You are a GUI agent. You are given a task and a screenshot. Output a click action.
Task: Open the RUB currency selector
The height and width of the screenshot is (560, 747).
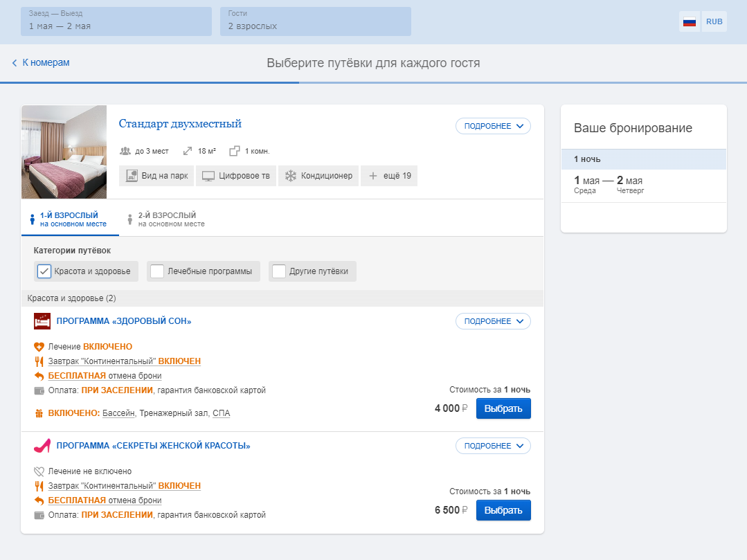(714, 21)
